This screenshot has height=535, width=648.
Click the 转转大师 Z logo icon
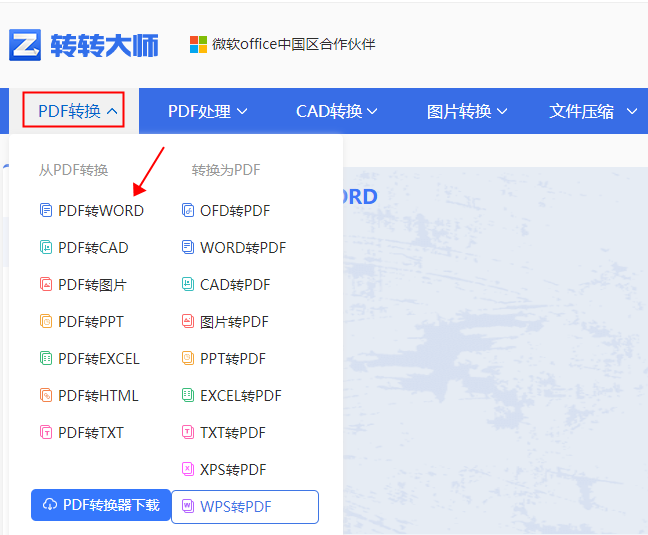pos(25,45)
